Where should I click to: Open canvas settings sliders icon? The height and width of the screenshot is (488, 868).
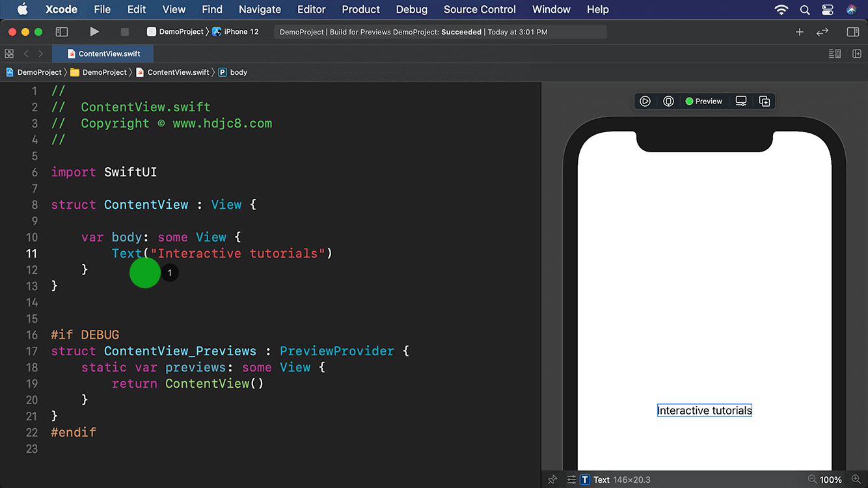[x=571, y=480]
